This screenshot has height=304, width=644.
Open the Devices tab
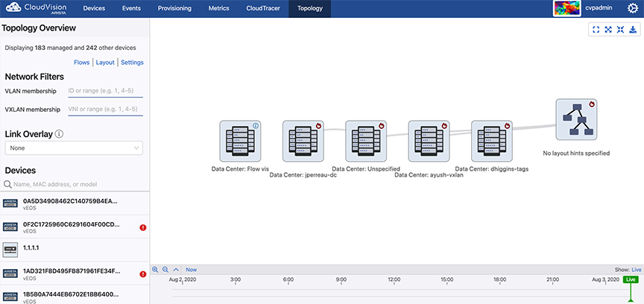tap(94, 9)
